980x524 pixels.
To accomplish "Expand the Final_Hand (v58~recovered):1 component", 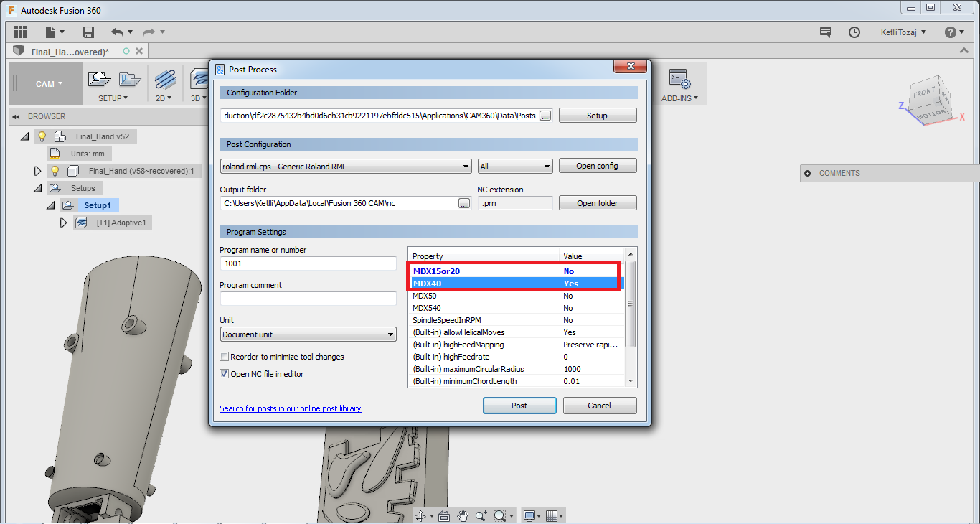I will [x=38, y=171].
